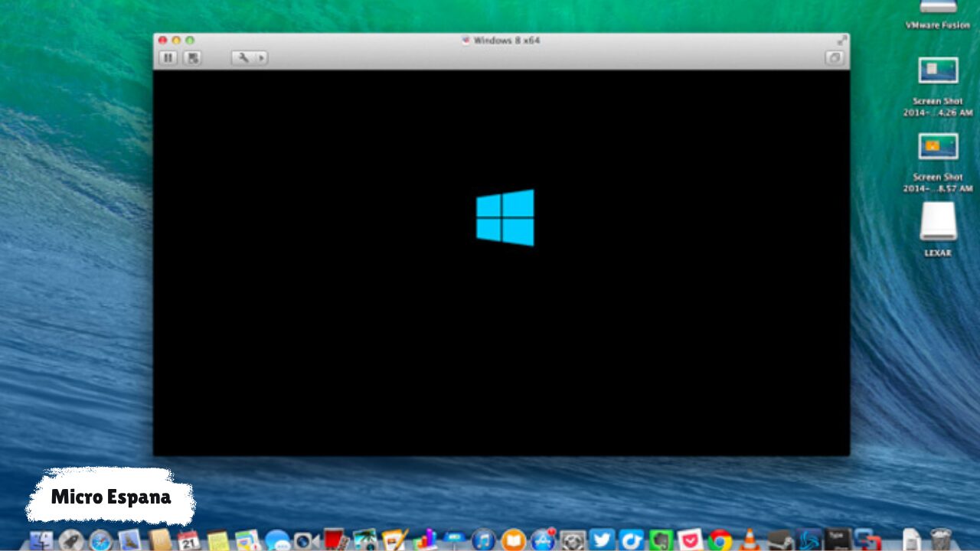This screenshot has width=980, height=551.
Task: Open the VMware Fusion desktop drive icon
Action: click(938, 8)
